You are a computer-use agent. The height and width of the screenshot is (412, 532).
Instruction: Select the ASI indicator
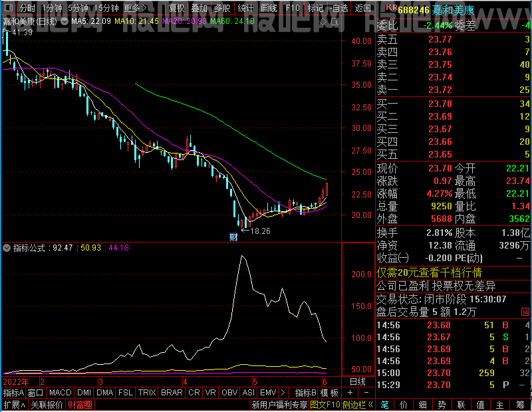pos(248,393)
